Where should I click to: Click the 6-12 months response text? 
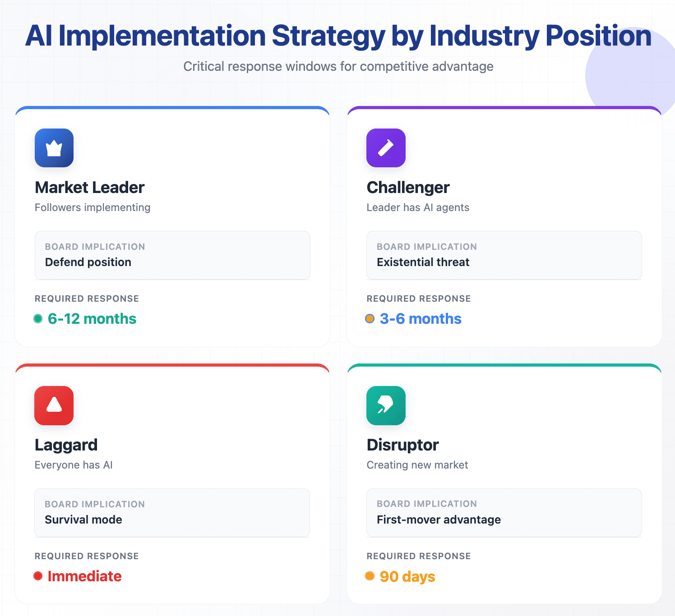92,319
